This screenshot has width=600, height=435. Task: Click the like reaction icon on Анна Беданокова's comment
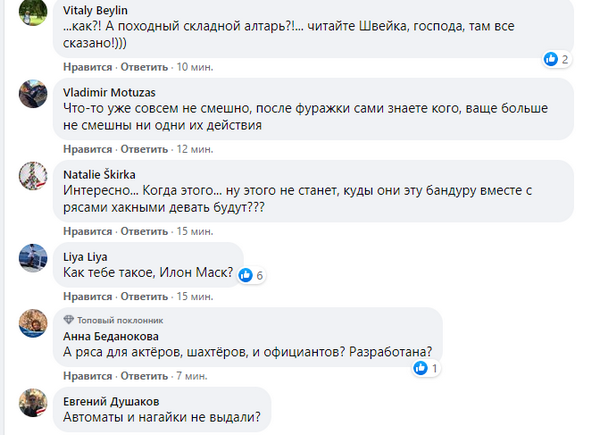[423, 367]
